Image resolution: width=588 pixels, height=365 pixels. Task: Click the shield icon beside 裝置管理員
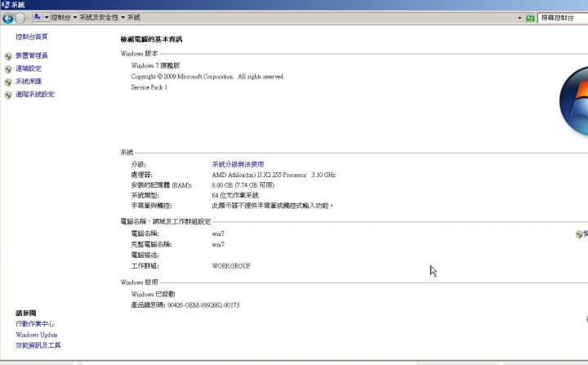point(8,56)
